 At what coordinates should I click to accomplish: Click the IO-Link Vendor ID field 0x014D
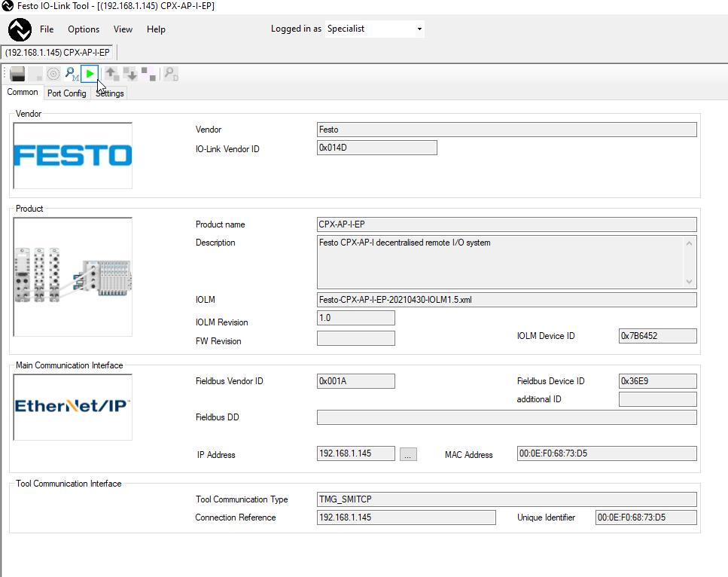click(x=376, y=148)
